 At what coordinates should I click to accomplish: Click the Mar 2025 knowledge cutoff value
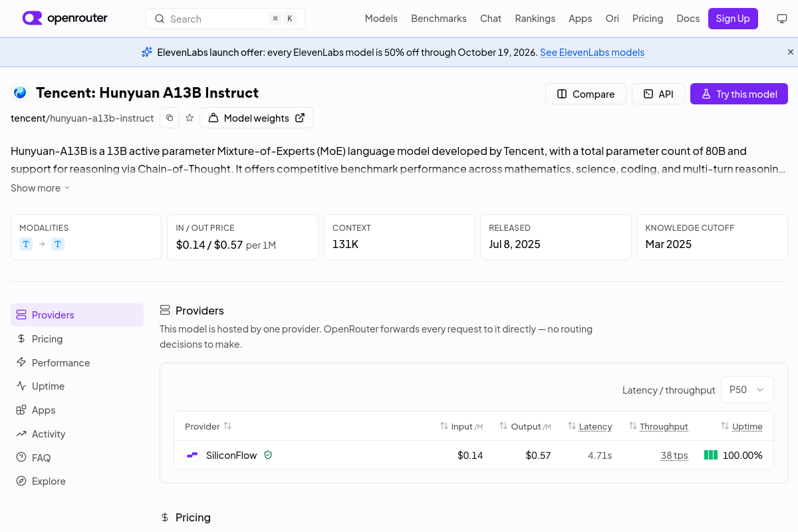click(x=668, y=244)
